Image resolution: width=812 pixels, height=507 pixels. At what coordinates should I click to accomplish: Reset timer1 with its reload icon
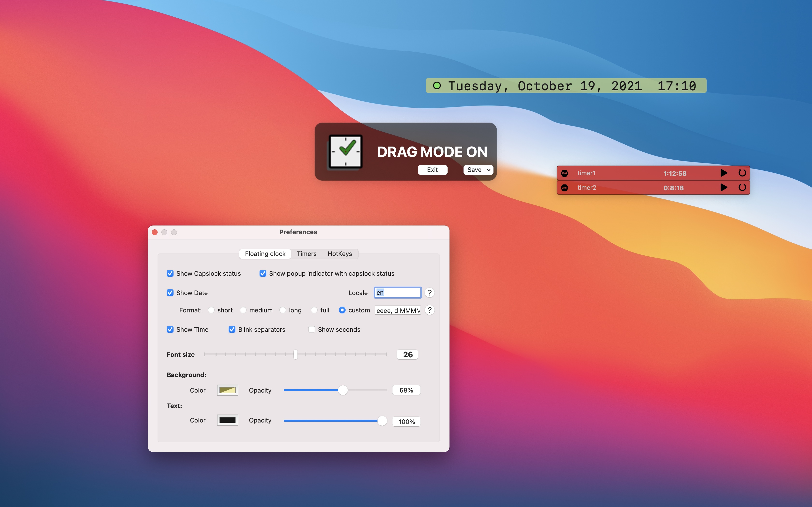pyautogui.click(x=742, y=173)
